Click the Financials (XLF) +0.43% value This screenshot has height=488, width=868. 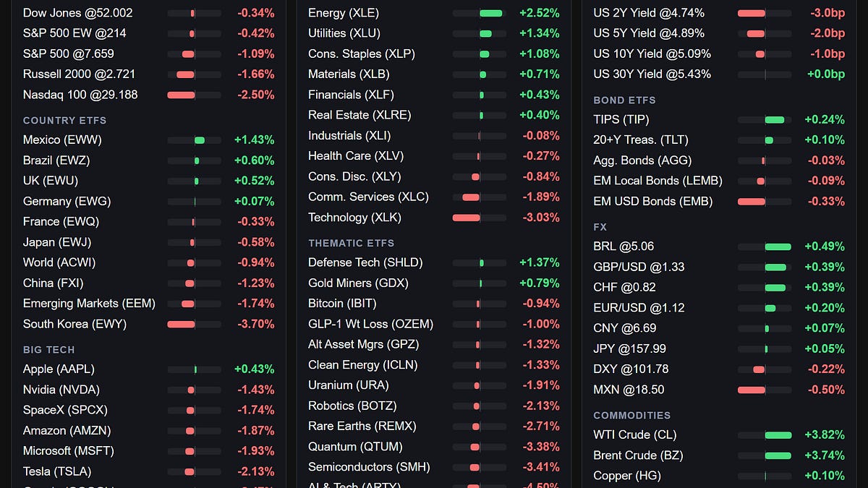click(x=540, y=95)
